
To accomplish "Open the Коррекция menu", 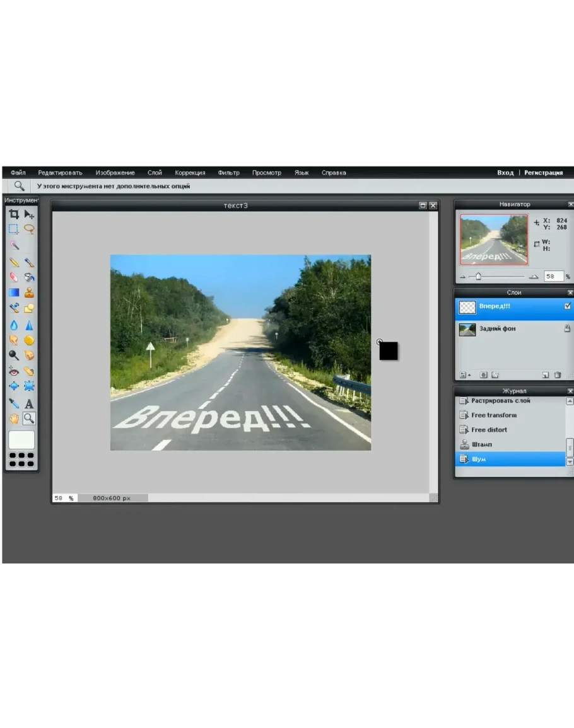I will [x=190, y=173].
